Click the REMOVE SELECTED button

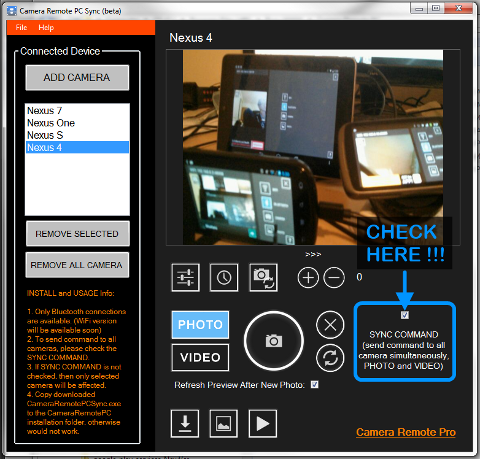point(77,234)
